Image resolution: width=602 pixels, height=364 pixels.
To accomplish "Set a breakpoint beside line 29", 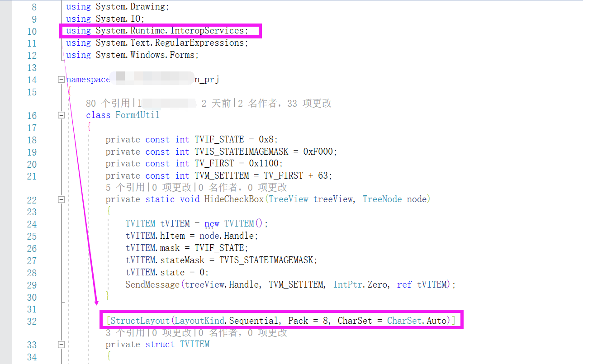I will coord(7,285).
